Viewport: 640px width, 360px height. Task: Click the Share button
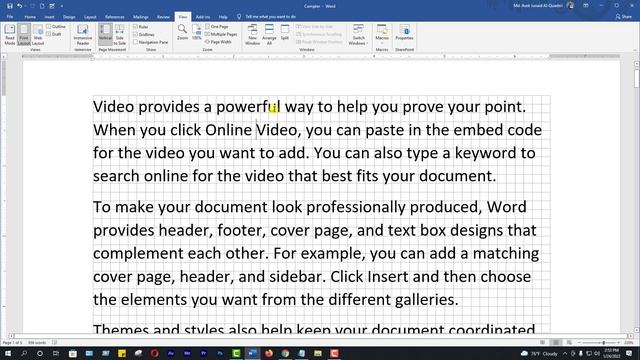pos(624,17)
